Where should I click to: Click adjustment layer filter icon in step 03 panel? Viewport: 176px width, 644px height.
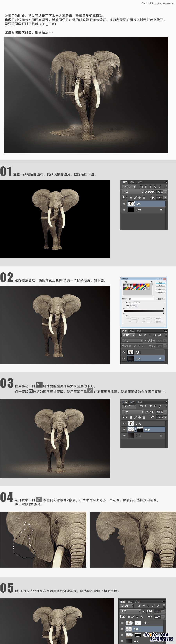click(146, 406)
